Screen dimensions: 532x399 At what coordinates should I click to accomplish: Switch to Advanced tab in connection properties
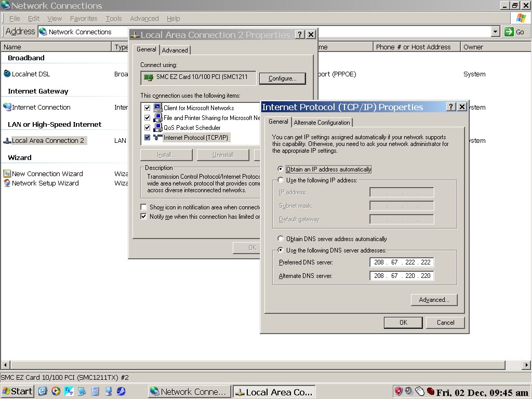pos(175,50)
